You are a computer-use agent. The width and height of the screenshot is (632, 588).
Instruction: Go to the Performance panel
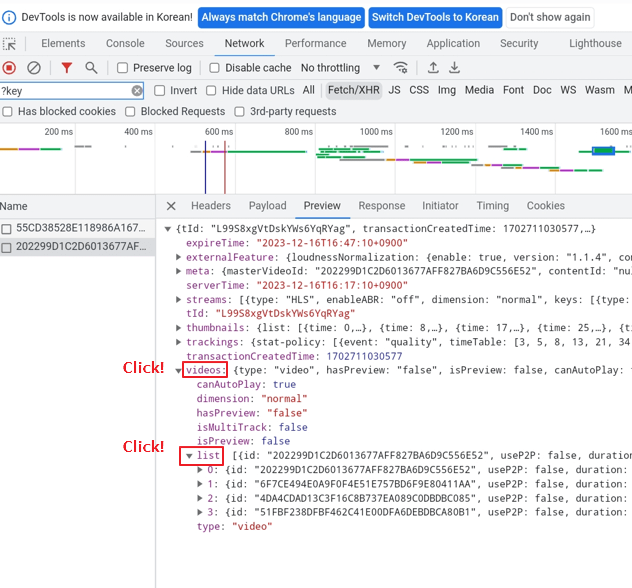coord(316,44)
